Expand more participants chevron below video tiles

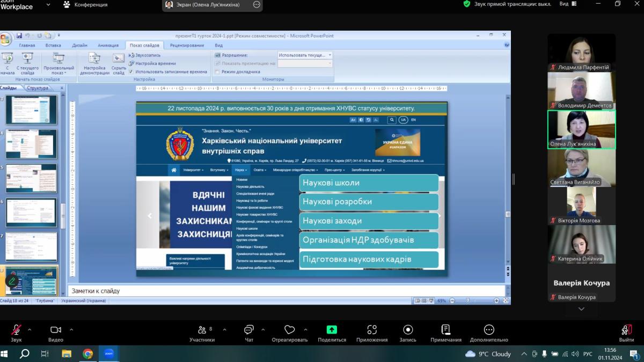[581, 309]
